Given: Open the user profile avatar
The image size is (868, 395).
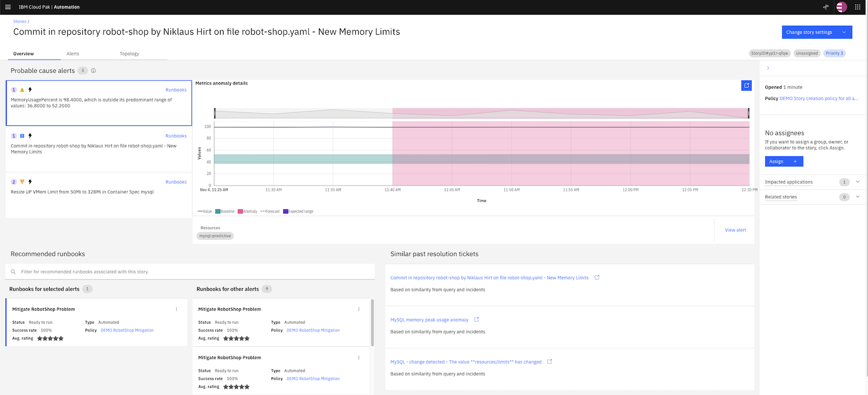Looking at the screenshot, I should (x=842, y=7).
